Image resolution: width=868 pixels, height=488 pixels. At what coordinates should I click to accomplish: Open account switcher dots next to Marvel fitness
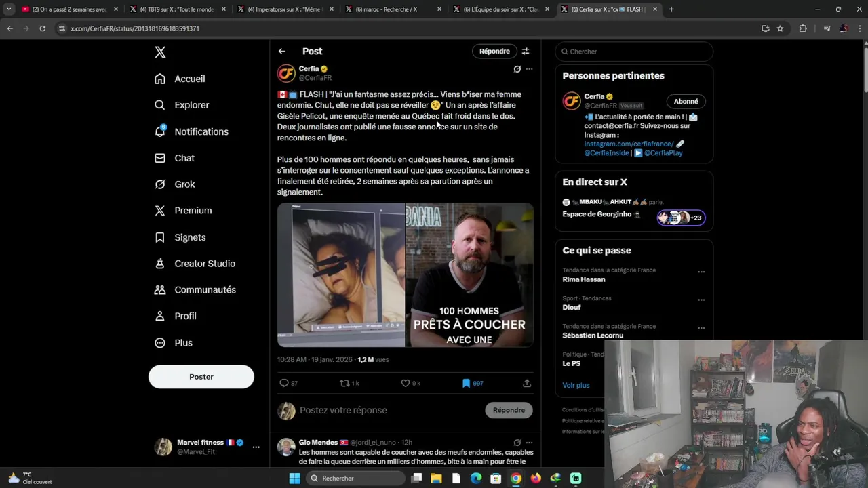(x=256, y=447)
